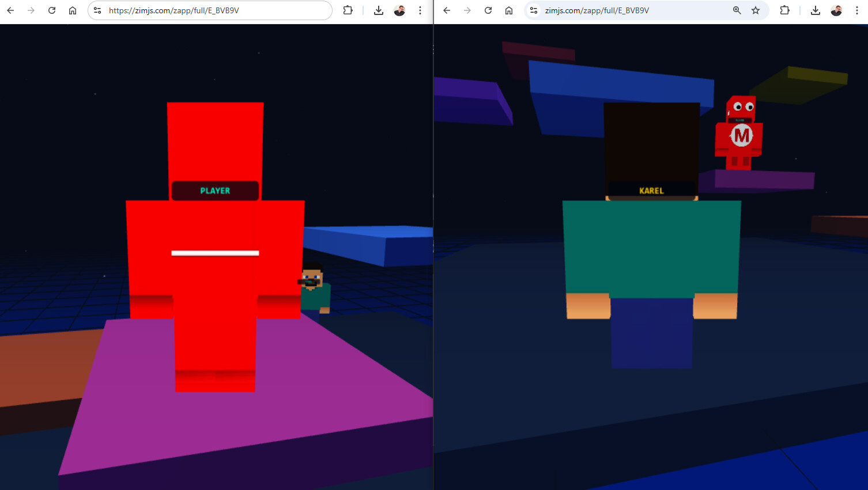868x490 pixels.
Task: Open the zoom magnifier in right address bar
Action: point(737,10)
